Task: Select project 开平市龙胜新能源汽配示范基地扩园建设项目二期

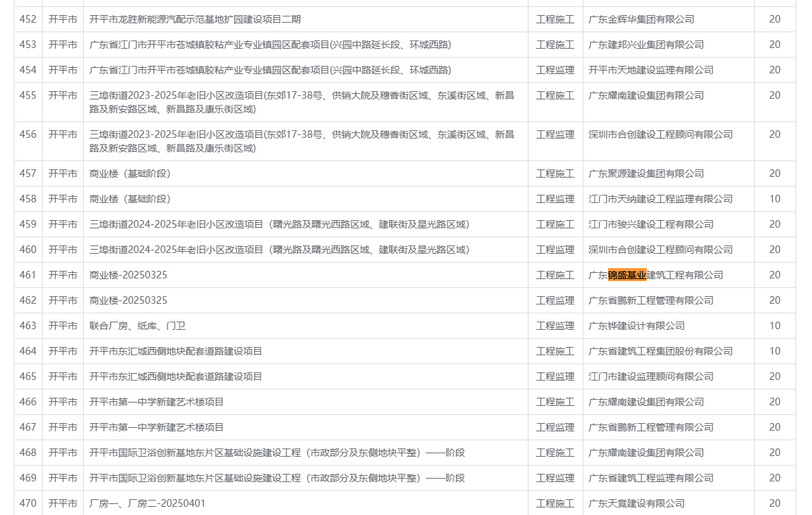Action: point(195,19)
